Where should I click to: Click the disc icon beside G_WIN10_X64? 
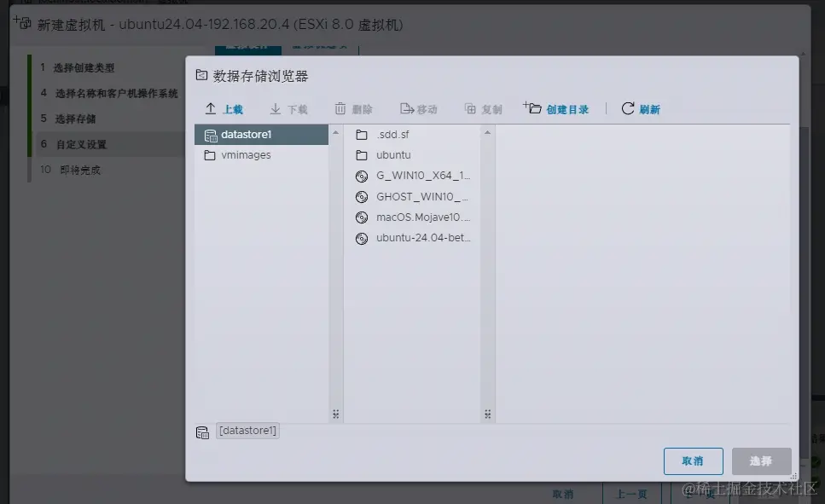(362, 177)
